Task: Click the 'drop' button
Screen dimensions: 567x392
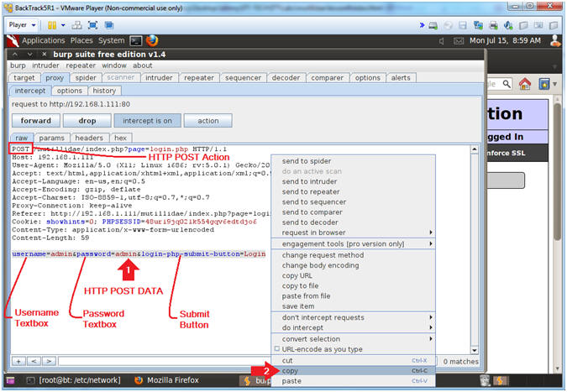Action: (x=87, y=121)
